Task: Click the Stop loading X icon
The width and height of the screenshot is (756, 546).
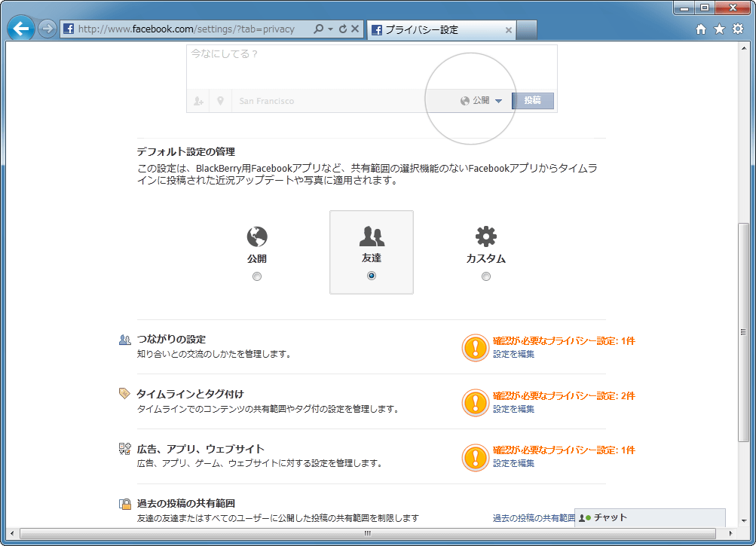Action: (355, 29)
